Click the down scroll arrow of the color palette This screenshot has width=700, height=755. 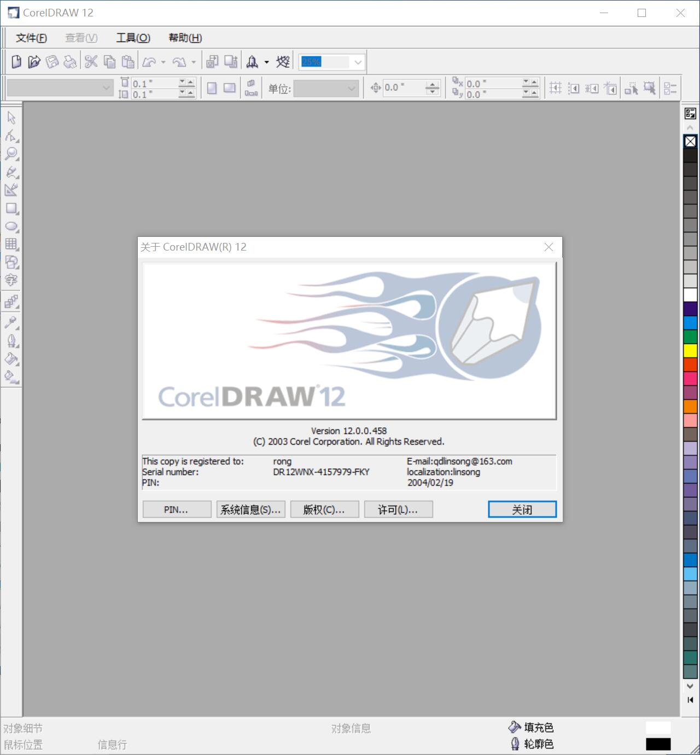(x=690, y=687)
